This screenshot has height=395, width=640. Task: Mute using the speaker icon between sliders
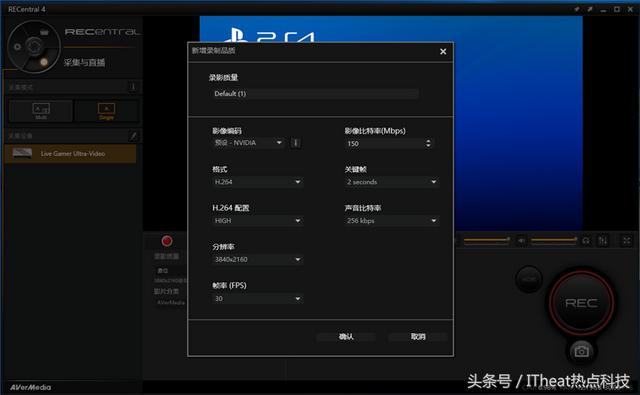pos(521,241)
